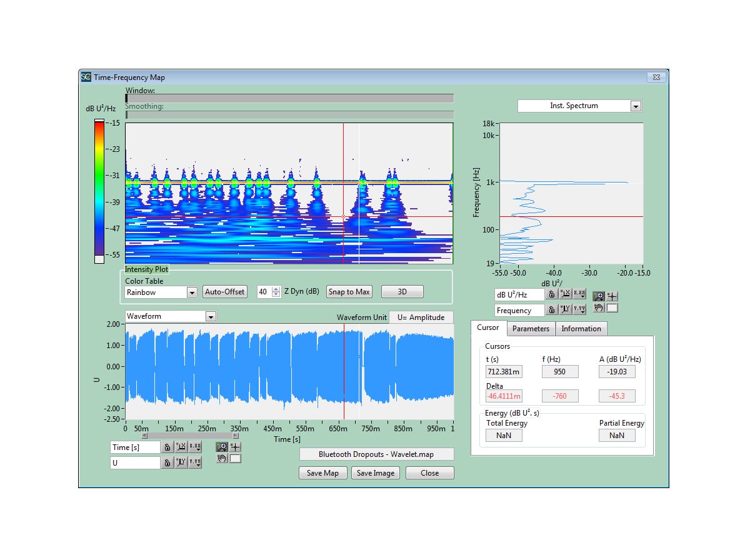
Task: Open the Inst. Spectrum dropdown
Action: (x=636, y=106)
